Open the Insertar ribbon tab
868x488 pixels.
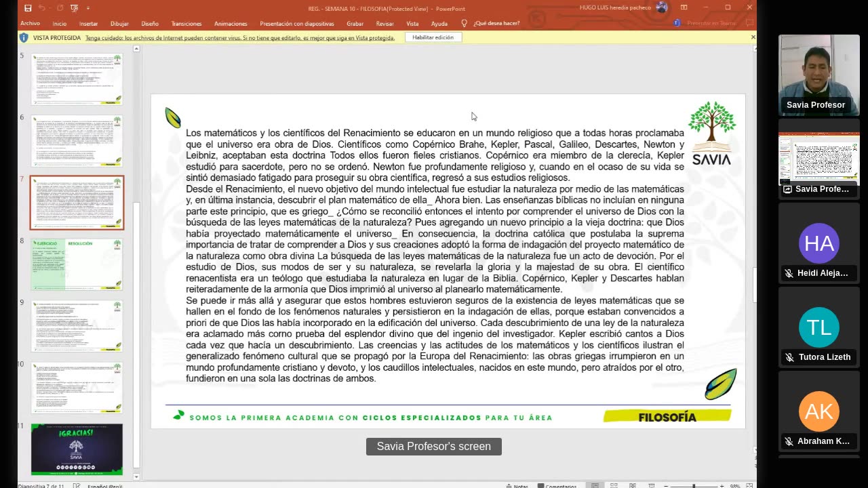[x=88, y=24]
